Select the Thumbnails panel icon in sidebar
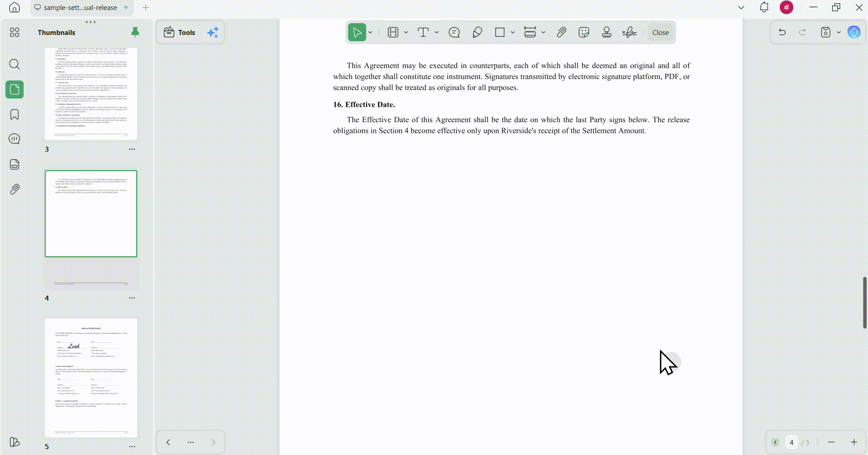Image resolution: width=868 pixels, height=455 pixels. (15, 89)
